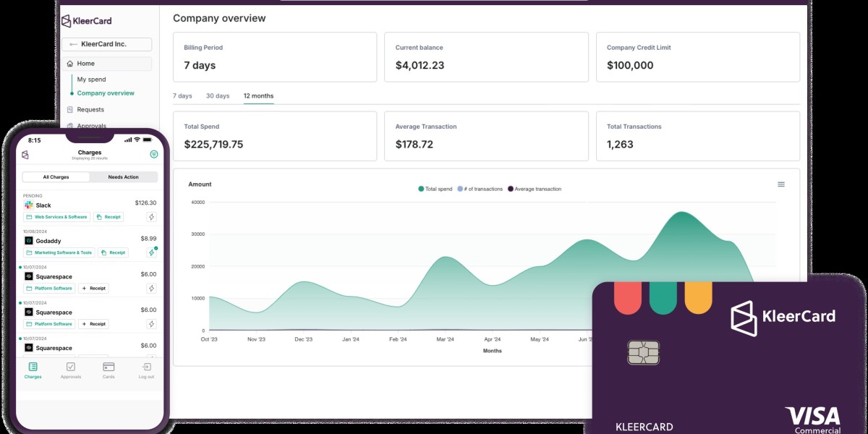Open the chart hamburger menu icon

click(x=781, y=184)
